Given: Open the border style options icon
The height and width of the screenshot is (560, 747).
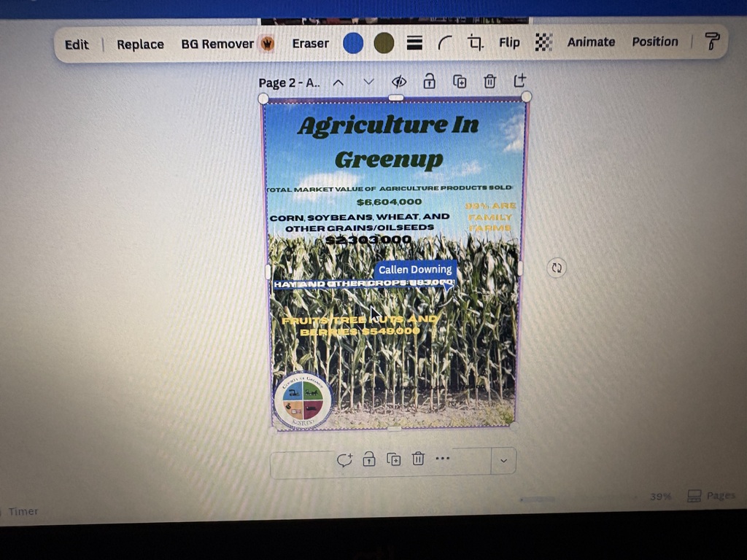Looking at the screenshot, I should pos(414,43).
